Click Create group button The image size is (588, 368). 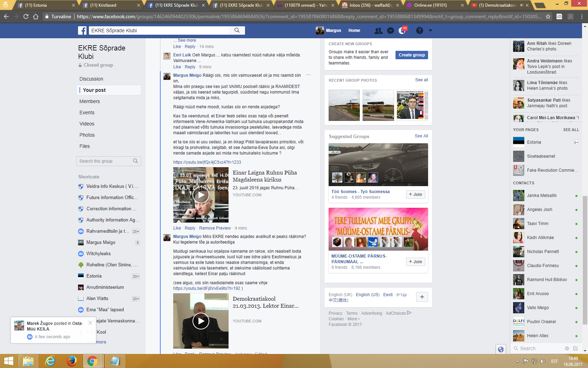click(412, 55)
